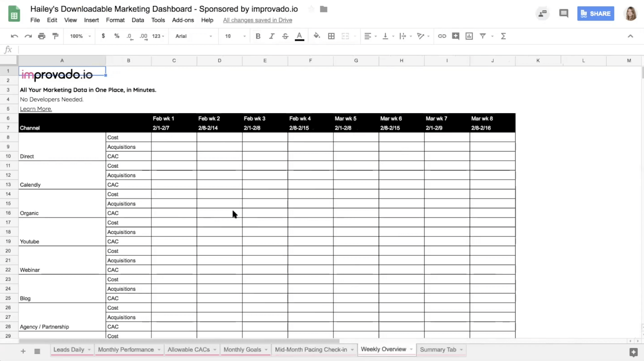This screenshot has width=644, height=361.
Task: Toggle italic formatting
Action: click(272, 36)
